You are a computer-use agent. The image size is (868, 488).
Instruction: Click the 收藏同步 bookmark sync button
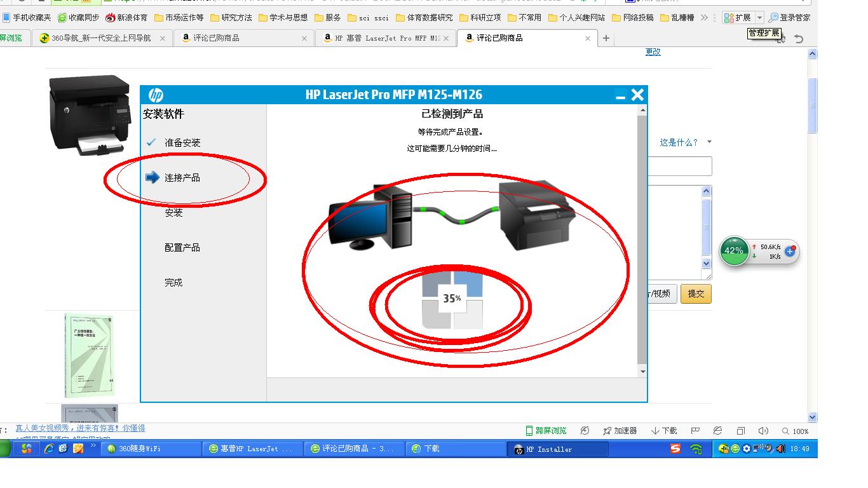tap(78, 18)
